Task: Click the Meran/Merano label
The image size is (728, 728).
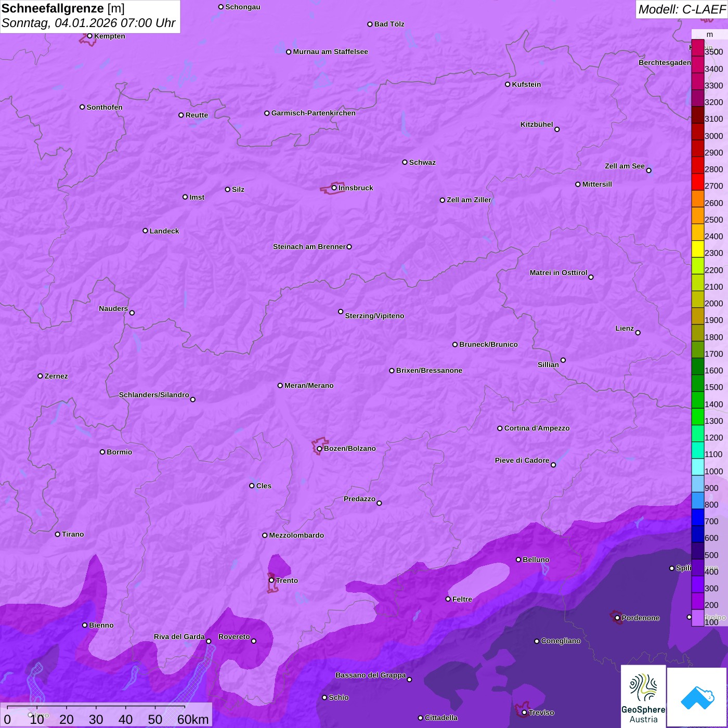Action: [309, 385]
